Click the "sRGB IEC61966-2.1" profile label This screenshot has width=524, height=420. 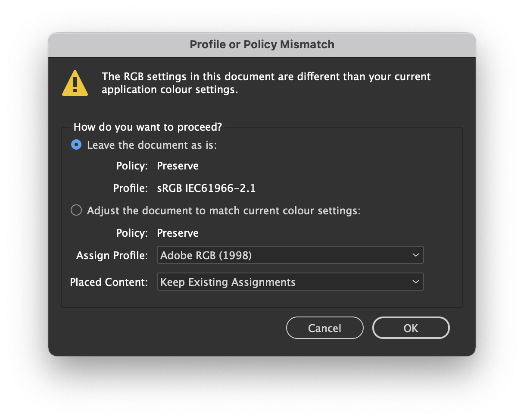pyautogui.click(x=206, y=188)
